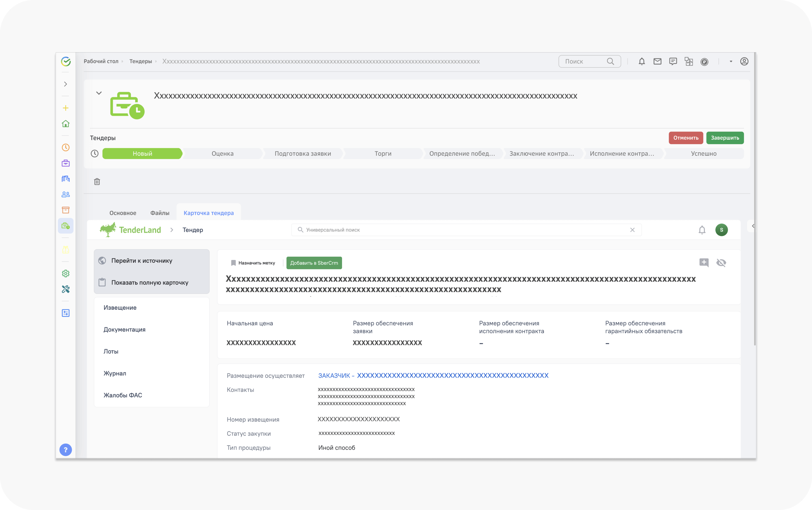Switch to the Основное tab
The width and height of the screenshot is (812, 510).
pyautogui.click(x=123, y=213)
